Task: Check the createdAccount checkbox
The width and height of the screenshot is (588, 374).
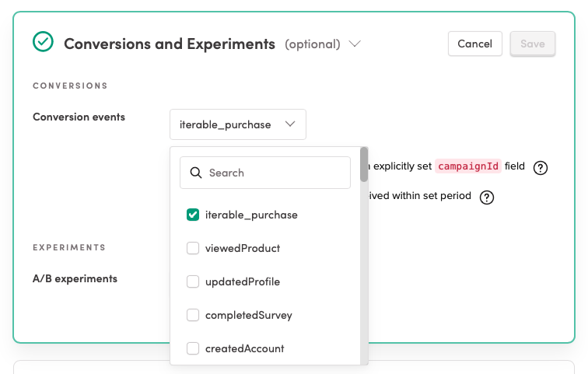Action: [193, 348]
